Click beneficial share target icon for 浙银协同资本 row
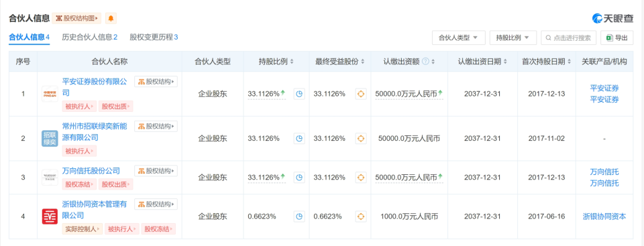The height and width of the screenshot is (246, 644). 361,217
